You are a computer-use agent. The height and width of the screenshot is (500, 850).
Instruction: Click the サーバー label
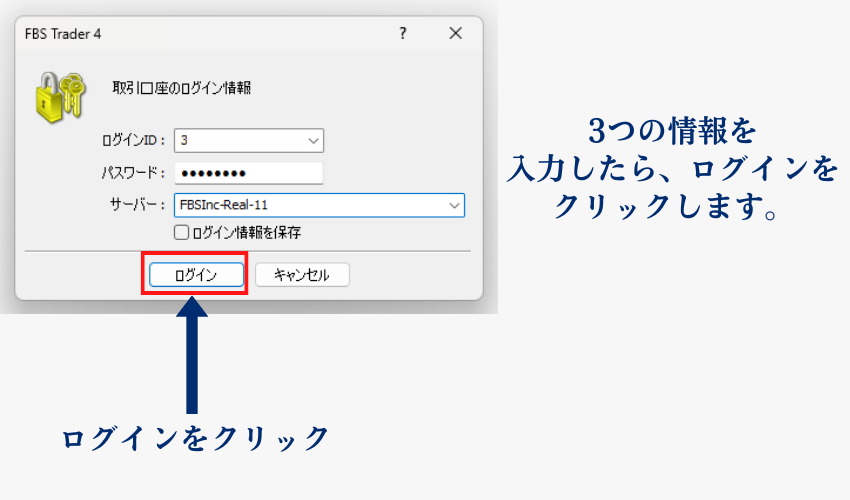tap(137, 204)
